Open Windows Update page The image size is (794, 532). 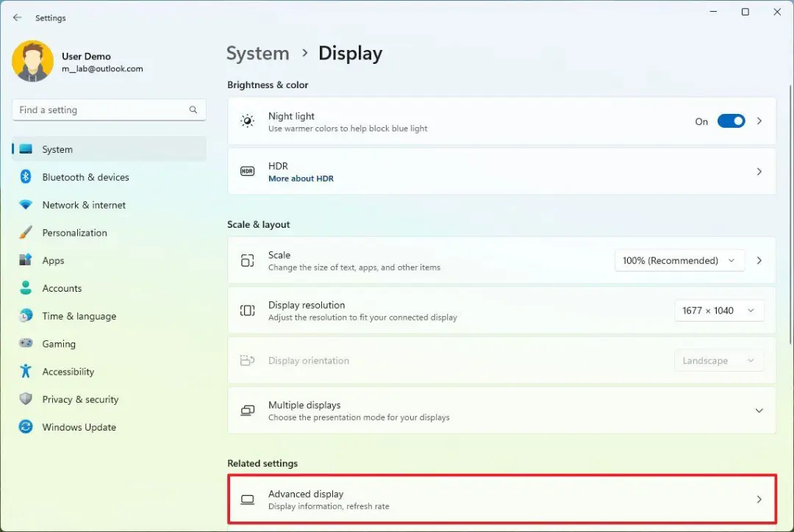(x=109, y=427)
